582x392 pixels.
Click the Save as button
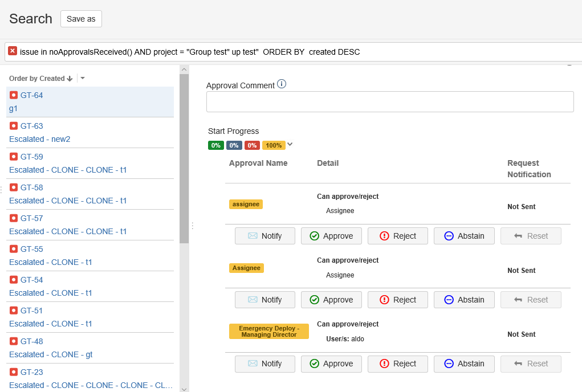(81, 19)
